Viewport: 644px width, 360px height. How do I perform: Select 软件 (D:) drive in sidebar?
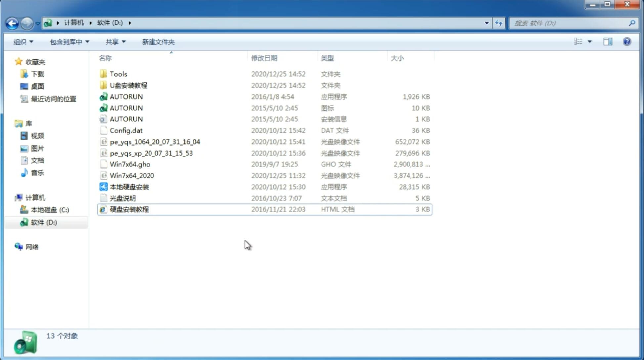point(44,222)
